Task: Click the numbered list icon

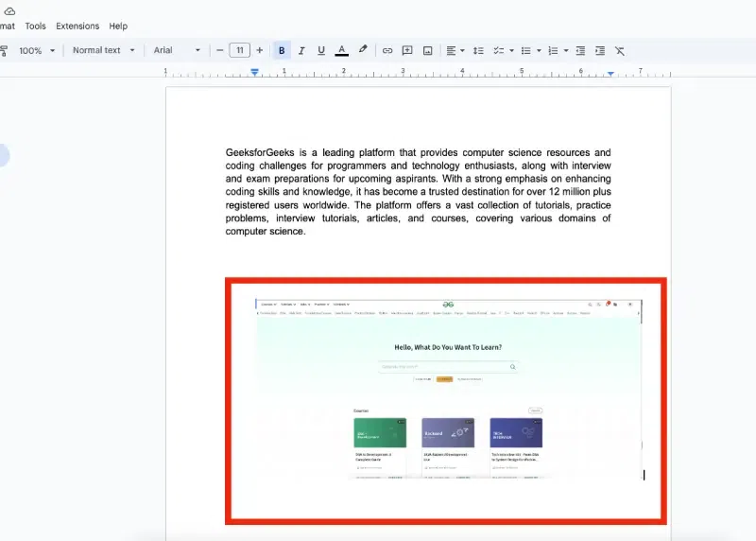Action: 553,50
